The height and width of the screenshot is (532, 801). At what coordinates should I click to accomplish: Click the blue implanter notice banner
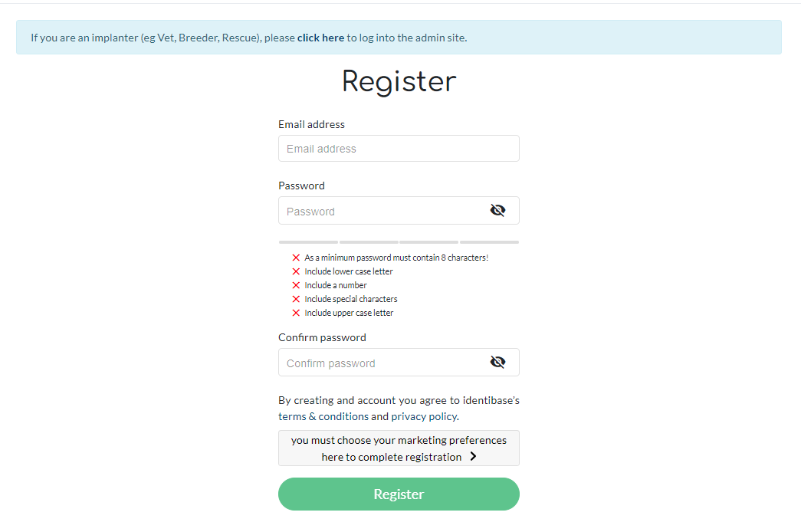(399, 37)
